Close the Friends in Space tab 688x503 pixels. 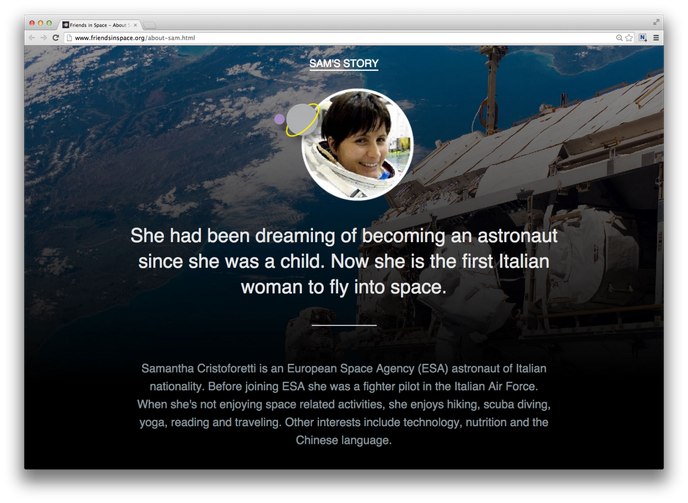[135, 25]
